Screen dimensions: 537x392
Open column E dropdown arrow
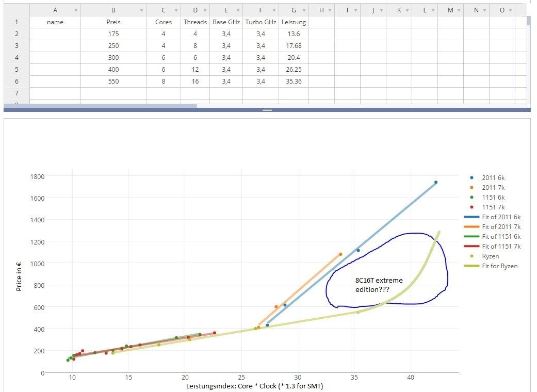point(238,10)
